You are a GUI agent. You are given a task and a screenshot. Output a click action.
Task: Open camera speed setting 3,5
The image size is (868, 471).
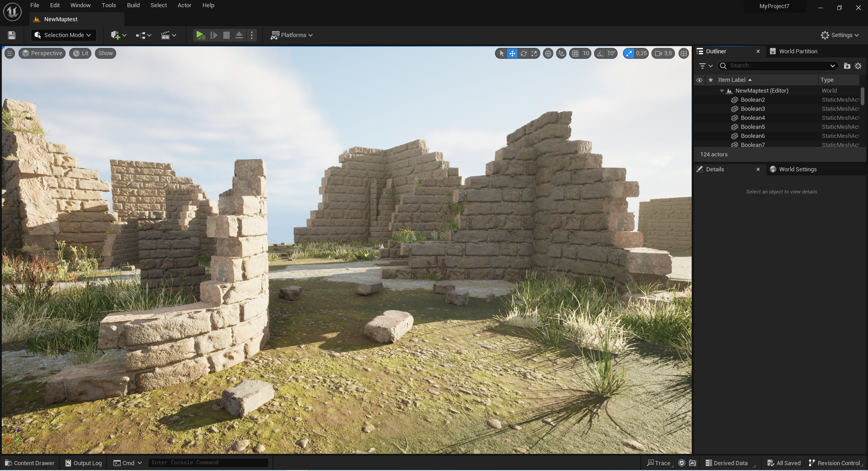pos(663,53)
